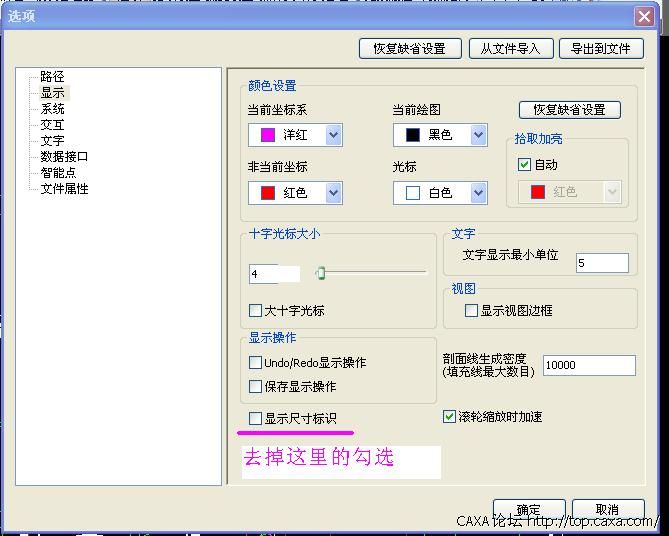Click the red 非当前坐标 color swatch
This screenshot has width=669, height=536.
point(267,193)
